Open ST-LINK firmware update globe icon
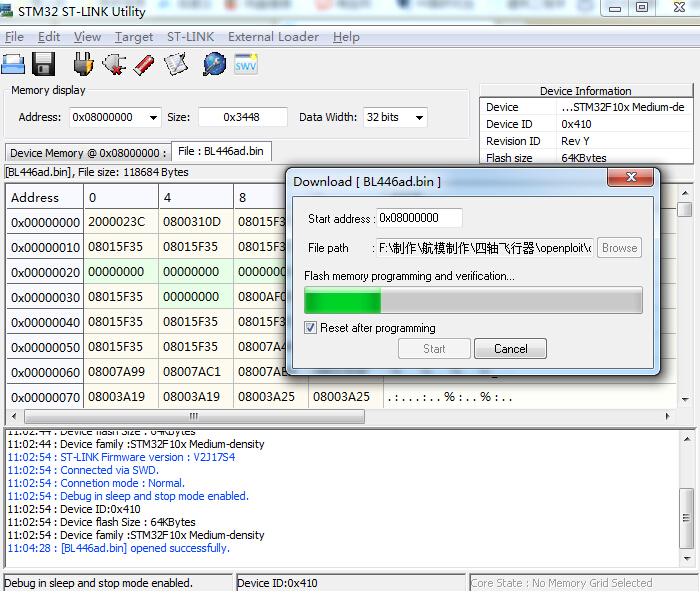The height and width of the screenshot is (591, 700). pyautogui.click(x=215, y=64)
